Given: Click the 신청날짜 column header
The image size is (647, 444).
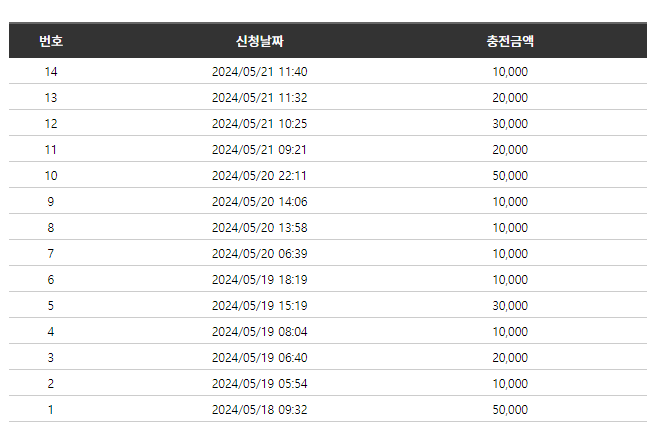Looking at the screenshot, I should coord(259,41).
